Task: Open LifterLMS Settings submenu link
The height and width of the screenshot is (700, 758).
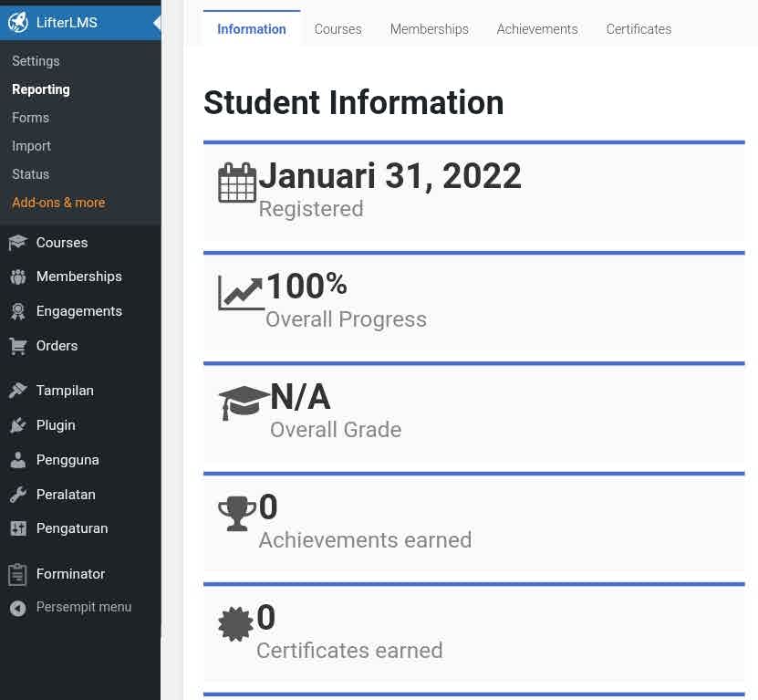Action: coord(36,61)
